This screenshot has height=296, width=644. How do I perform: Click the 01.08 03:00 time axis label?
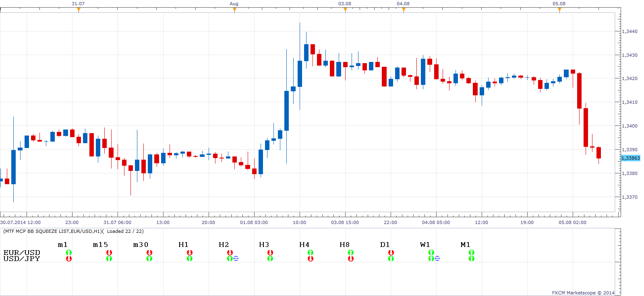click(254, 222)
